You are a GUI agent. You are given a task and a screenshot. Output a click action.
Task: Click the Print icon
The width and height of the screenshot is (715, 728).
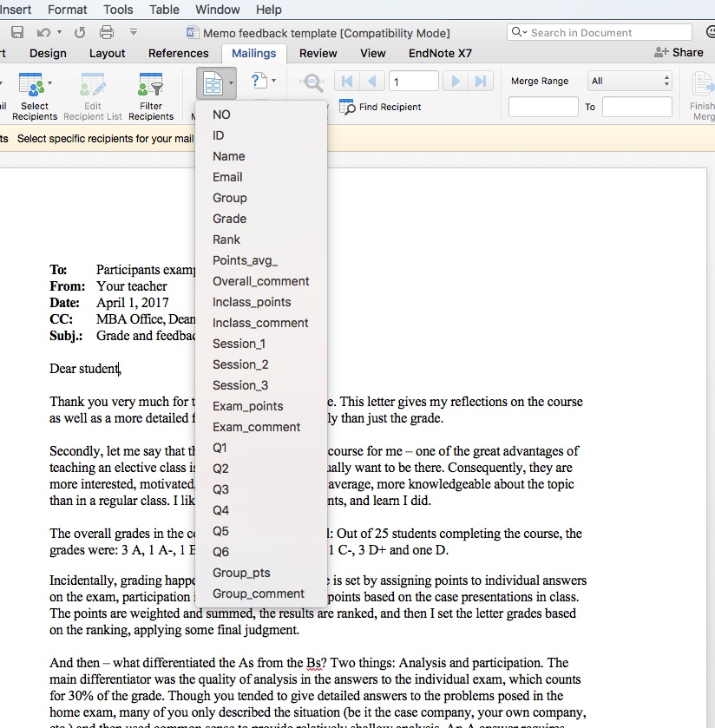[106, 33]
